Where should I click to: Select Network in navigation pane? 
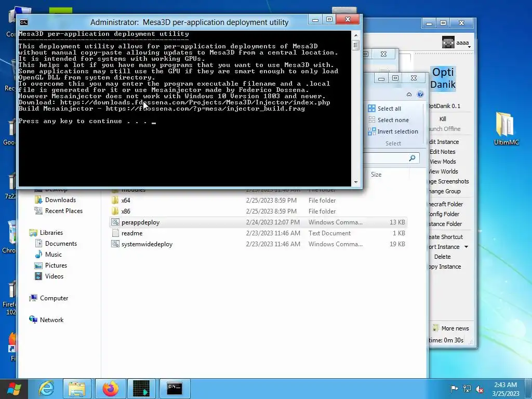(51, 320)
